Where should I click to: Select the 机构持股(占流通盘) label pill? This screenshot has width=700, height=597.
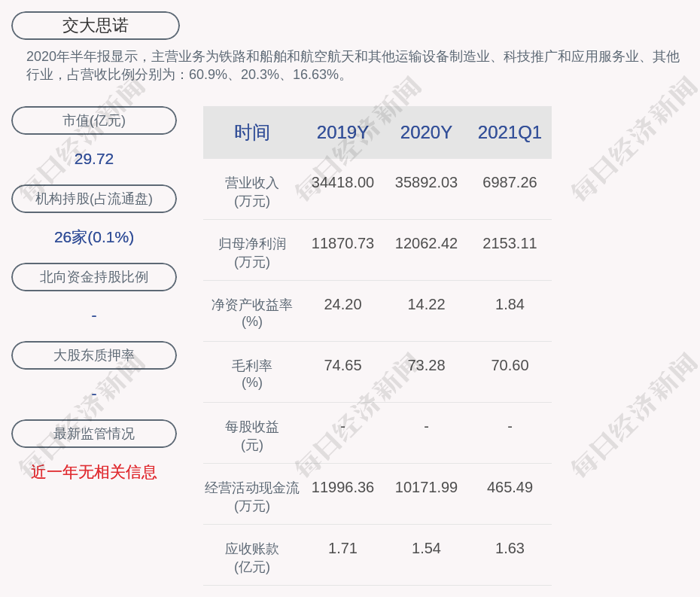pos(94,199)
